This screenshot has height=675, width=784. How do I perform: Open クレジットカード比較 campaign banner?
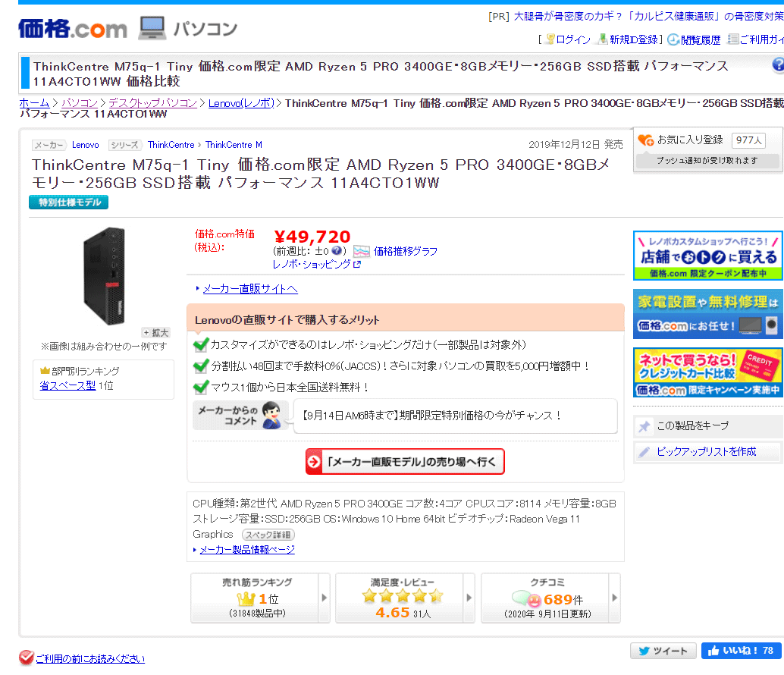707,372
